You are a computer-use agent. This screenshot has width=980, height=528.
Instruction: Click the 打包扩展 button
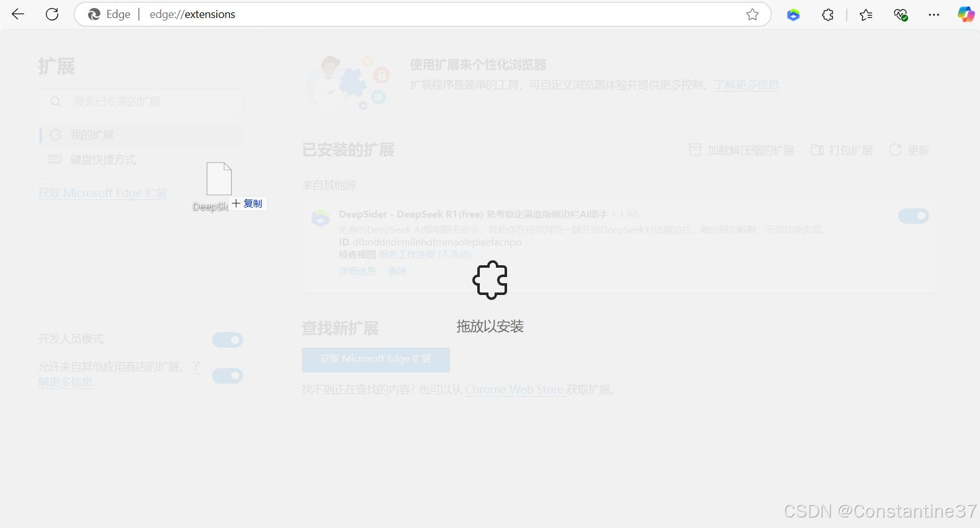pyautogui.click(x=842, y=150)
